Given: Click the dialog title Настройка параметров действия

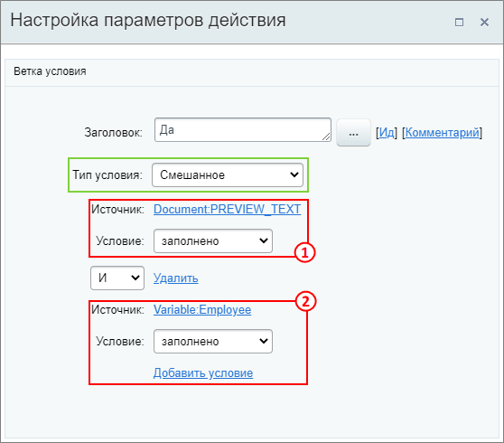Looking at the screenshot, I should pyautogui.click(x=148, y=20).
